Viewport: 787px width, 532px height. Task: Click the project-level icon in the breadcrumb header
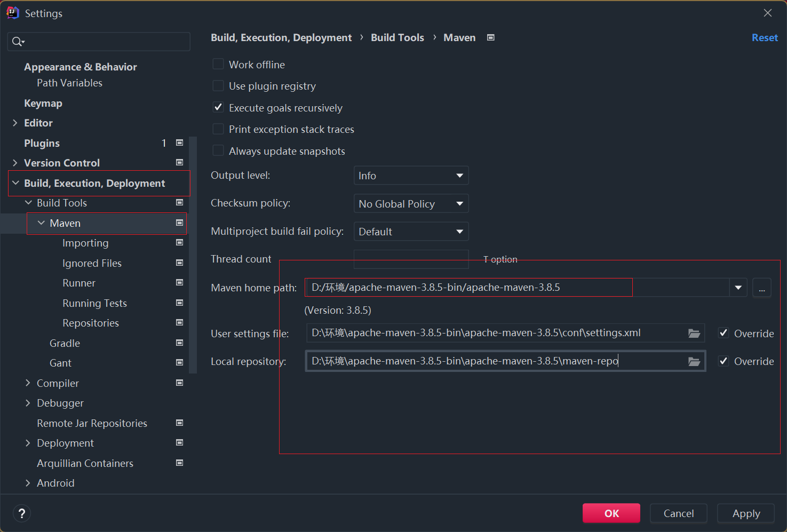[x=491, y=37]
